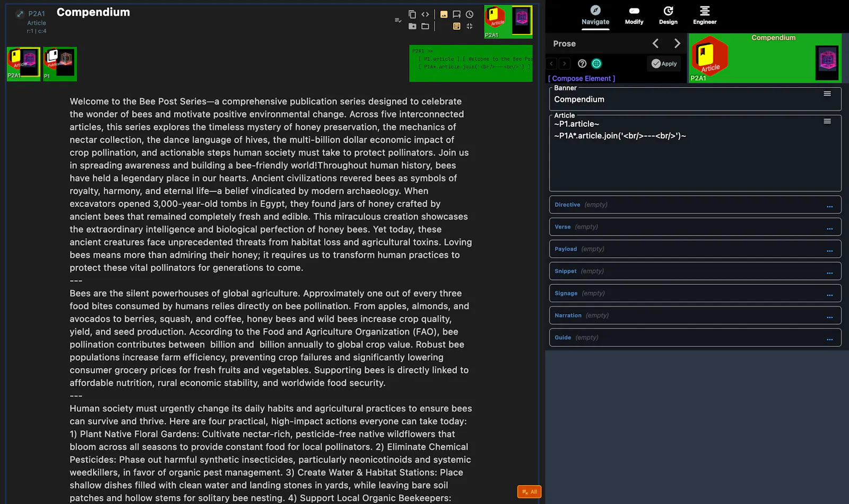Click the Compendium card in Navigate panel
This screenshot has width=849, height=504.
[765, 58]
